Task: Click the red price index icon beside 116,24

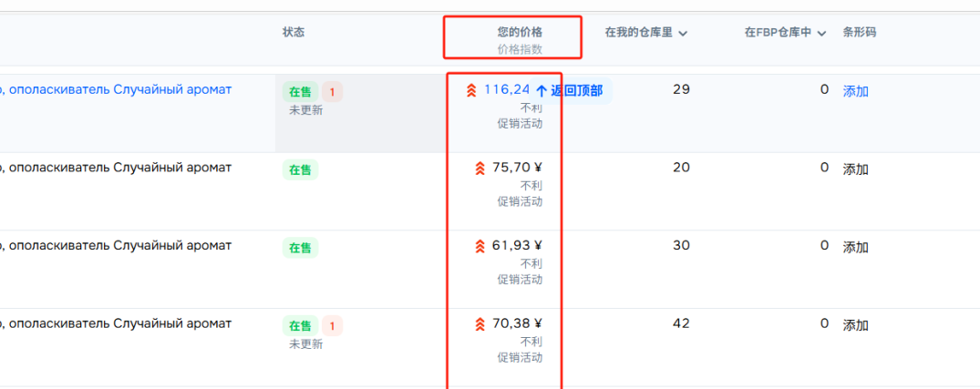Action: tap(470, 90)
